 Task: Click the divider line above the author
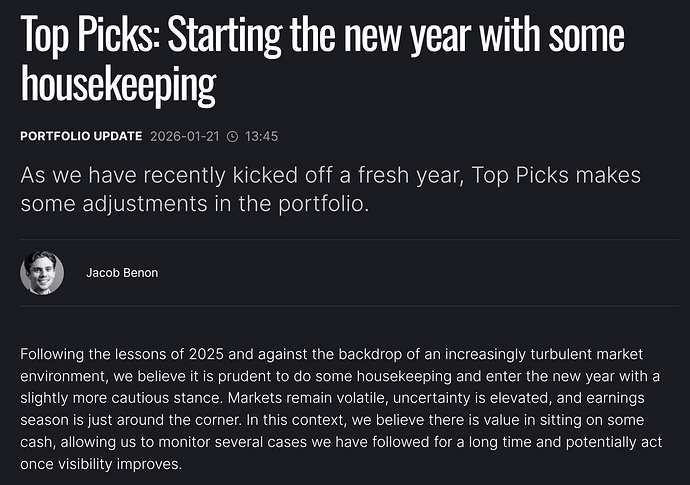[345, 240]
